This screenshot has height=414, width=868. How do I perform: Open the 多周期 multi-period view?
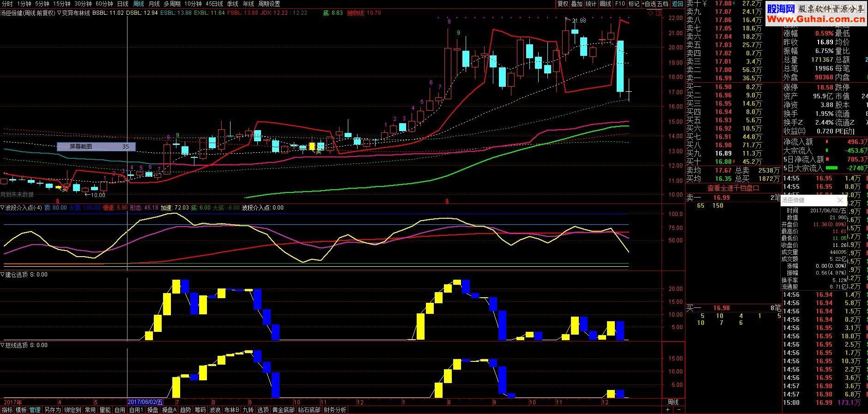[x=172, y=4]
